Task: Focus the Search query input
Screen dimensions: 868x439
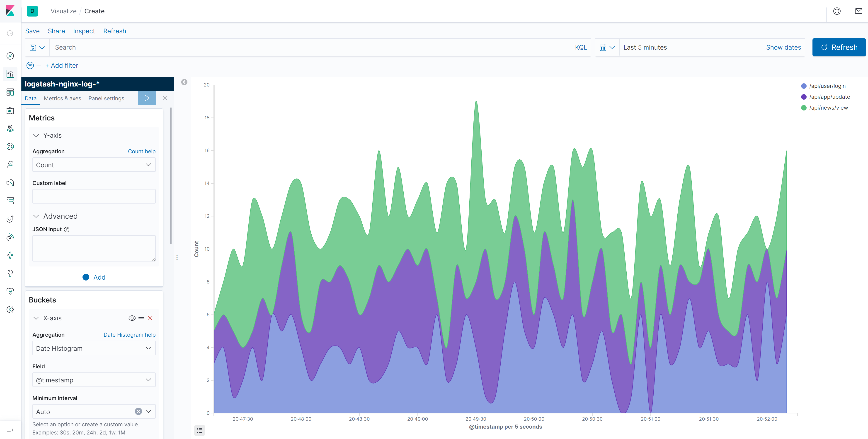Action: pos(310,48)
